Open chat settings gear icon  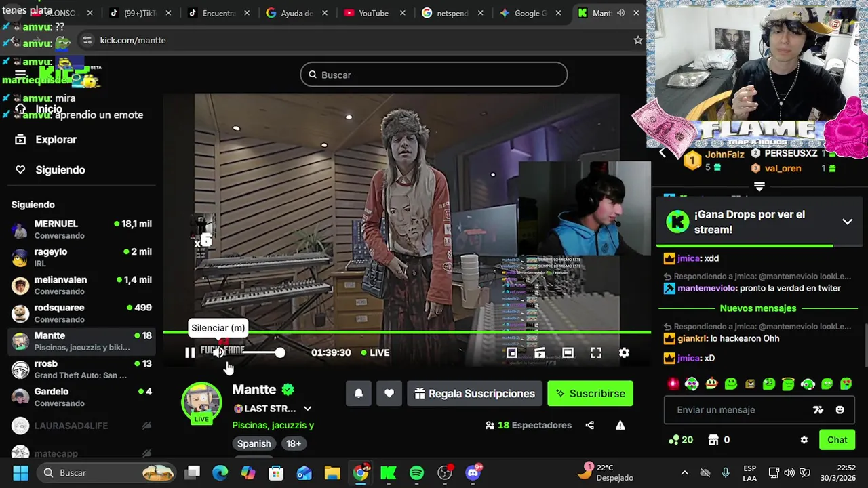tap(804, 440)
